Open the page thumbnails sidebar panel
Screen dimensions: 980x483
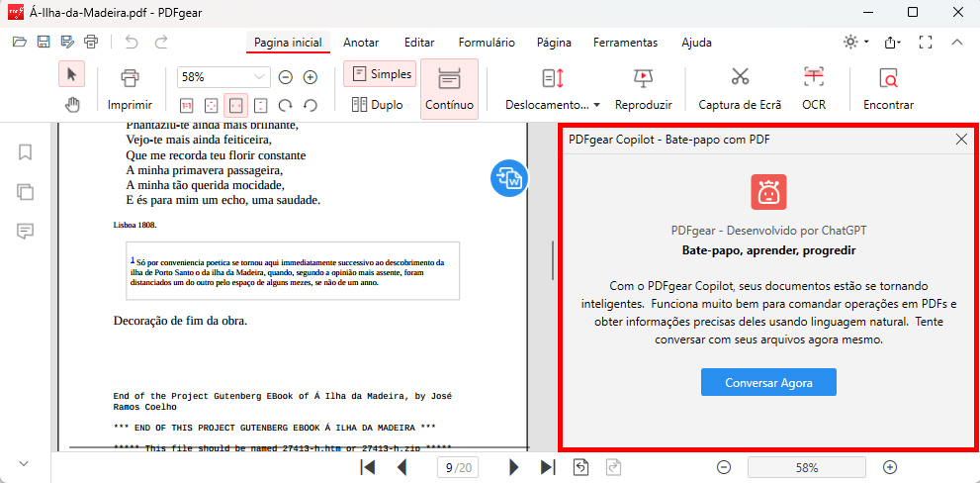tap(25, 192)
